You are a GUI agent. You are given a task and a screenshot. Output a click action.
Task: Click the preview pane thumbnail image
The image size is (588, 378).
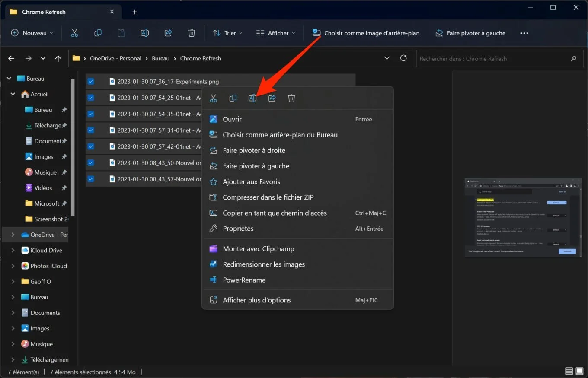(522, 218)
